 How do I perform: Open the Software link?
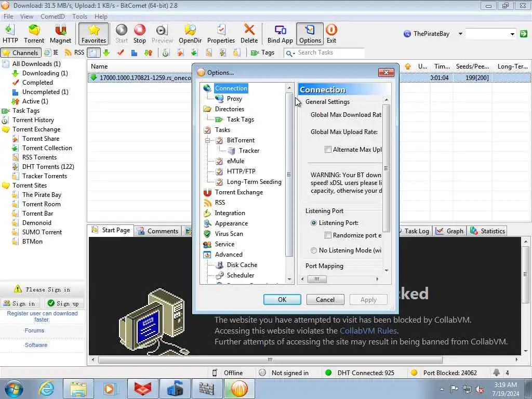36,345
